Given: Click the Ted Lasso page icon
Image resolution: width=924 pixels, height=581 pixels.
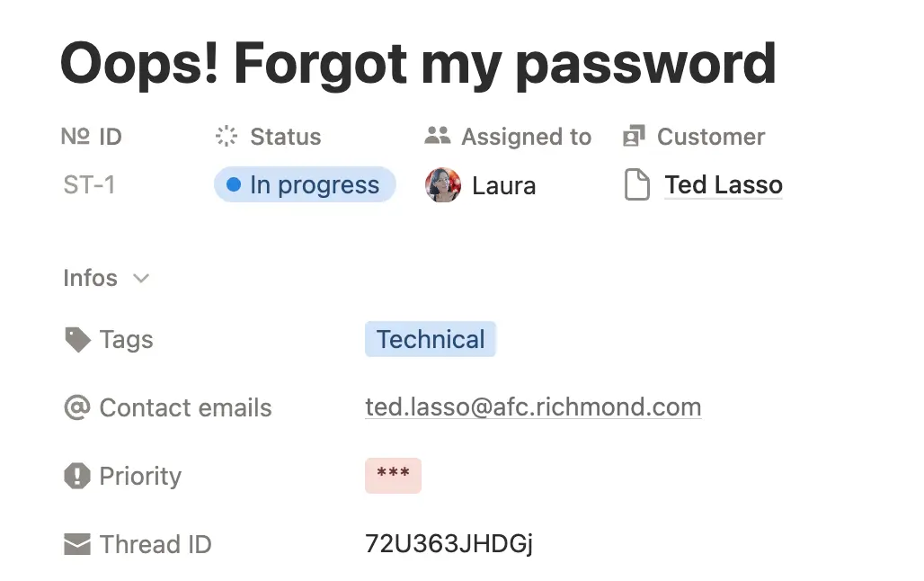Looking at the screenshot, I should [636, 185].
